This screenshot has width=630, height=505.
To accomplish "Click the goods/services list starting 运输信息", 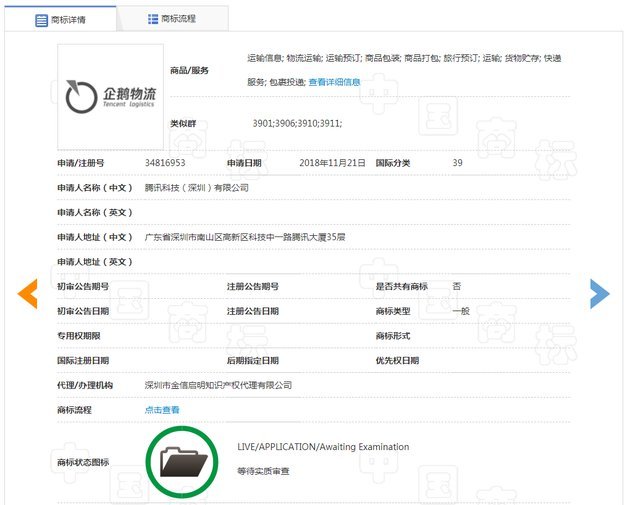I will (404, 70).
